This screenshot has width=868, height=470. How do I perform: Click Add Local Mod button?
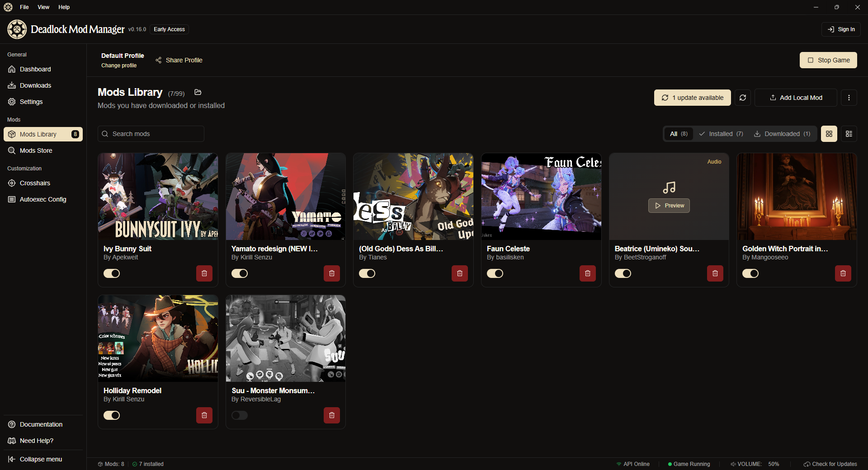point(796,98)
